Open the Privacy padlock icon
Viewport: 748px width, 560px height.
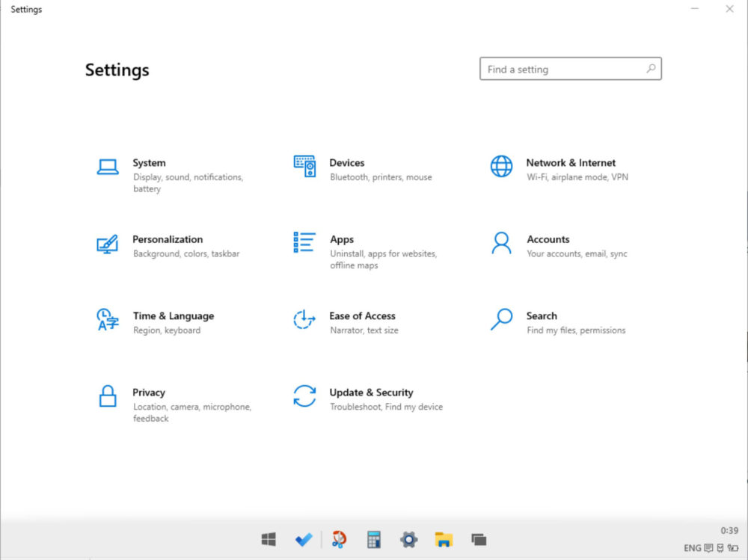click(108, 396)
